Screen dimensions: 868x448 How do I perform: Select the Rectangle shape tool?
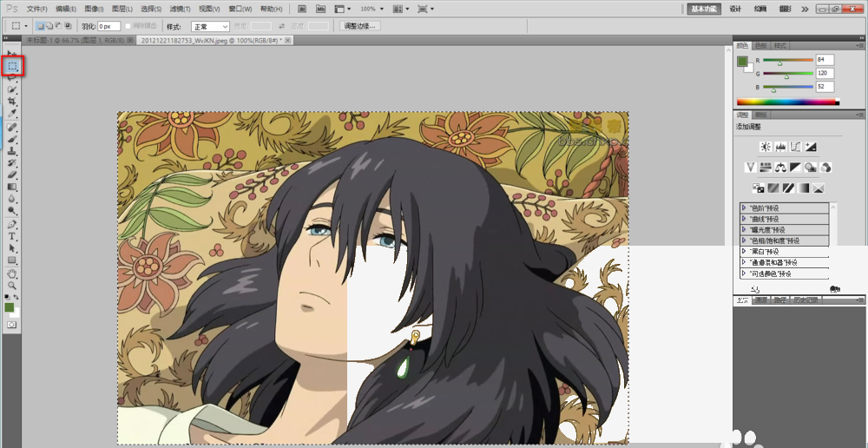[12, 260]
